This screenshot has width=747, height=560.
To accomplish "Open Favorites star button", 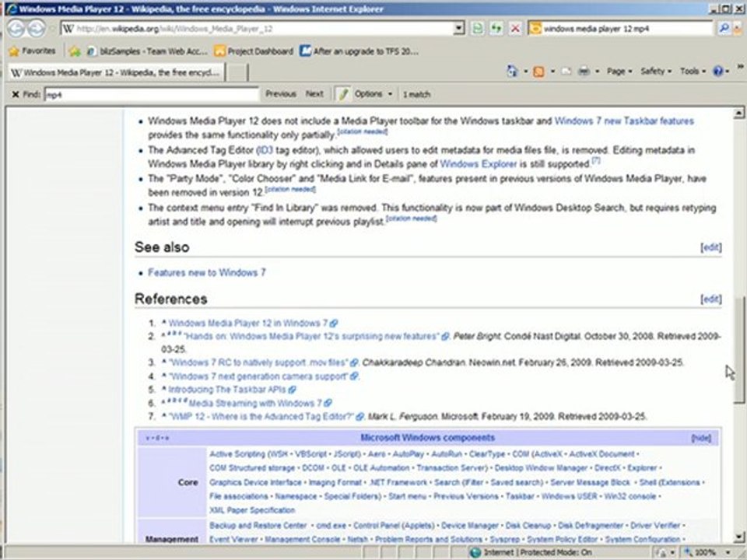I will (x=32, y=51).
